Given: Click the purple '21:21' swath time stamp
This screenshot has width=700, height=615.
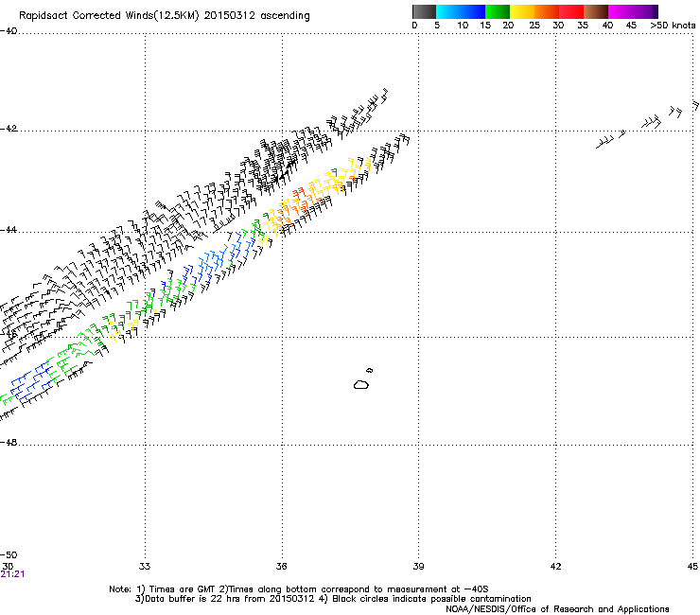Looking at the screenshot, I should point(12,574).
